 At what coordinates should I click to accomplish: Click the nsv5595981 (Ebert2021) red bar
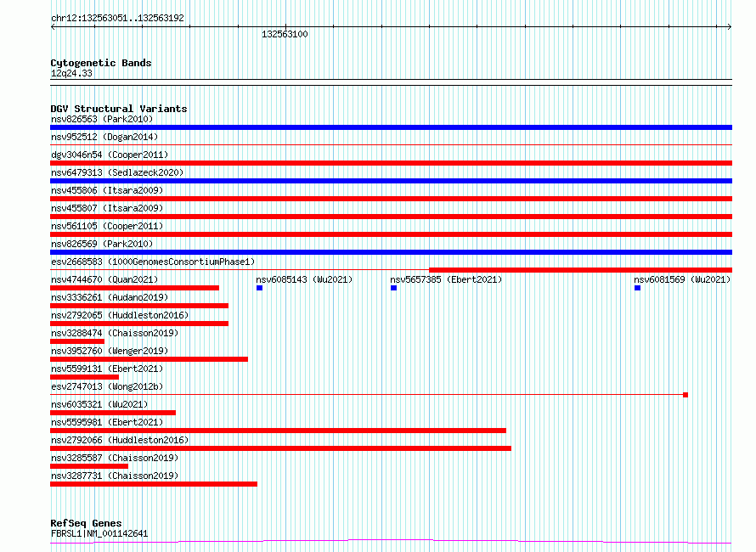(x=279, y=431)
